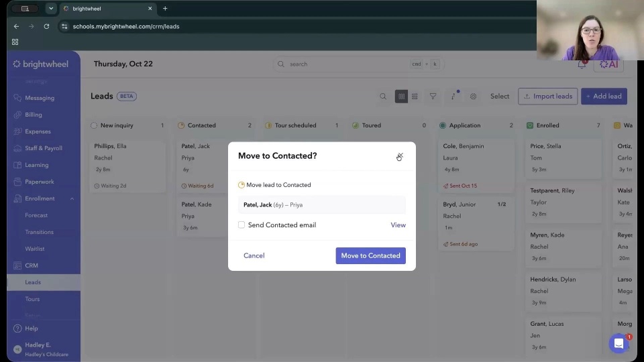Viewport: 644px width, 362px height.
Task: Open the Bryd, Junior lead card
Action: click(x=476, y=224)
